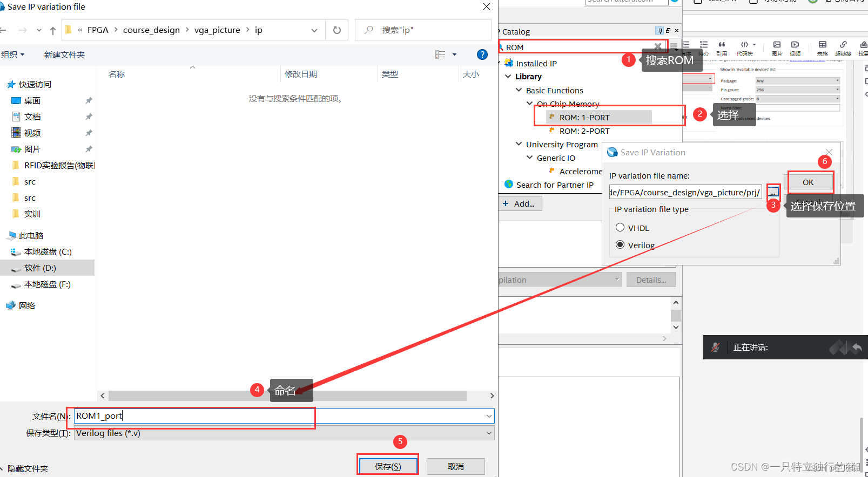Float the IP Catalog panel

[668, 31]
